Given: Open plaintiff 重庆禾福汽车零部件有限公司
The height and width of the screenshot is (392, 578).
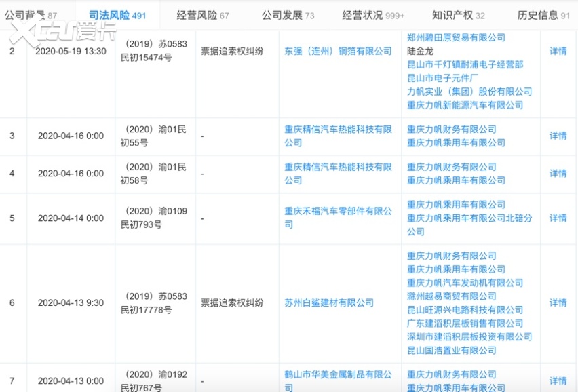Looking at the screenshot, I should [338, 218].
